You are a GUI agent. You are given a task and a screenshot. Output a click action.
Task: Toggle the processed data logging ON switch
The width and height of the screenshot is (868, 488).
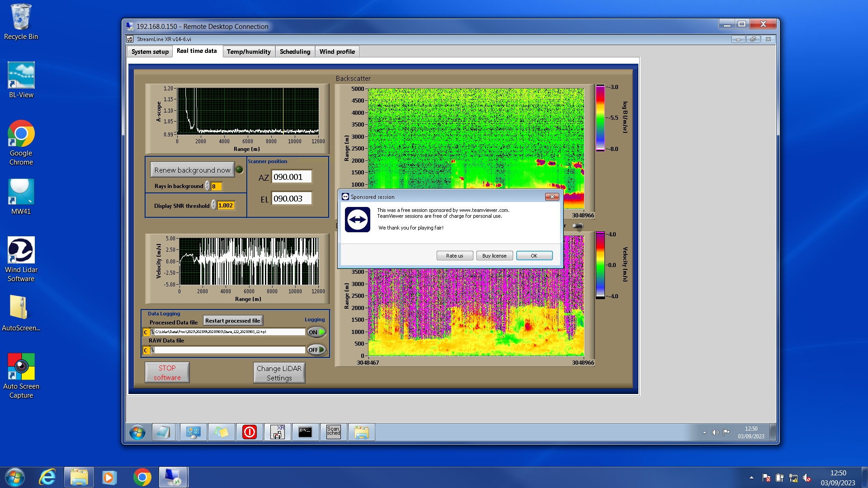click(316, 332)
